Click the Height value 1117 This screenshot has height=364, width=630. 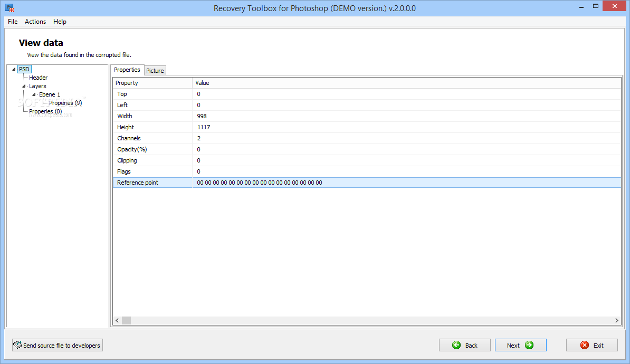[x=204, y=127]
